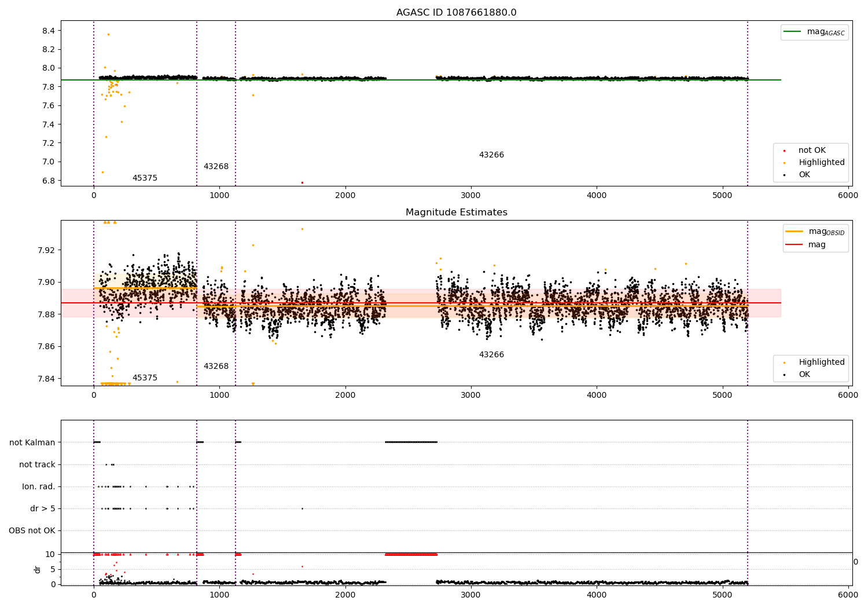Click the "AGASC ID 1087661880.0" plot title
868x608 pixels.
pyautogui.click(x=456, y=13)
